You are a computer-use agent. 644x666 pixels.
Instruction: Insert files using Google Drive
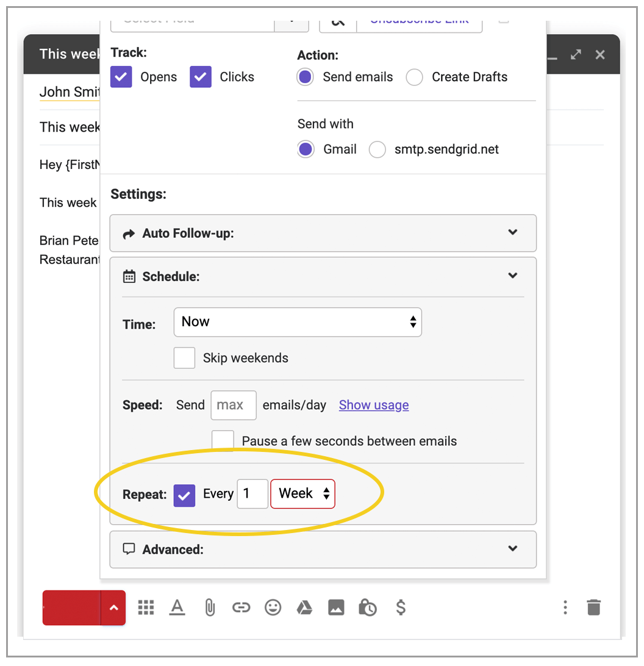(x=304, y=607)
